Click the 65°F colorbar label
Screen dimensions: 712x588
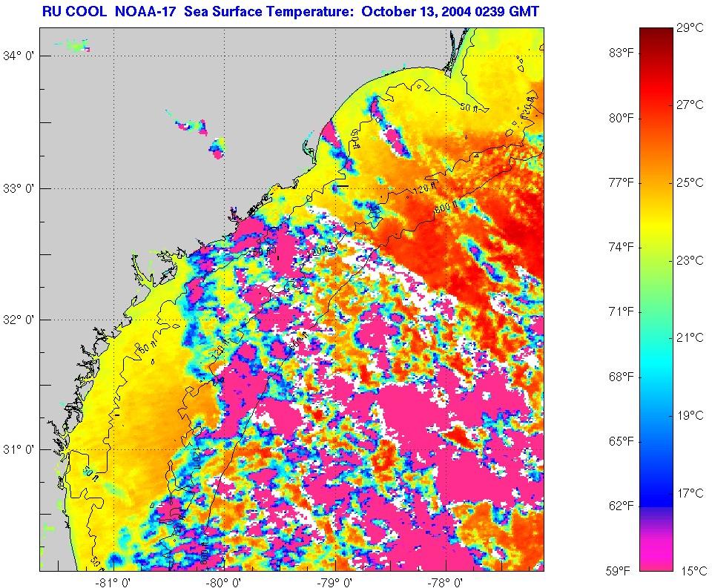[621, 441]
